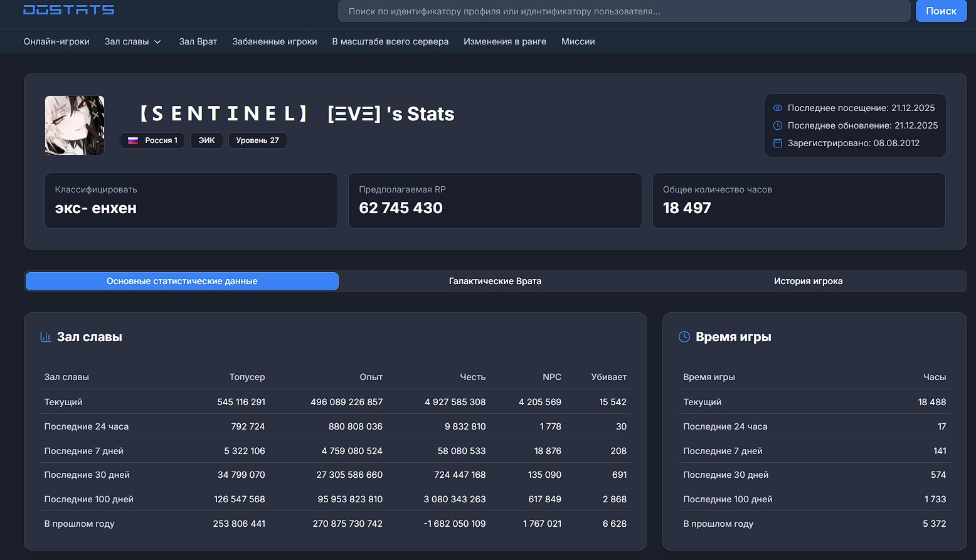
Task: Focus the profile search input field
Action: coord(623,11)
